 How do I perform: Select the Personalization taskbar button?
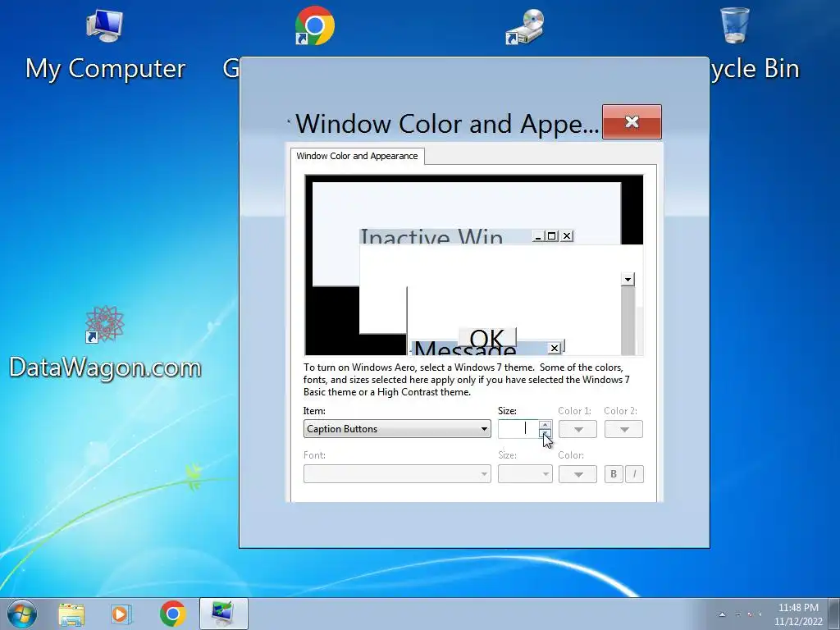(223, 614)
